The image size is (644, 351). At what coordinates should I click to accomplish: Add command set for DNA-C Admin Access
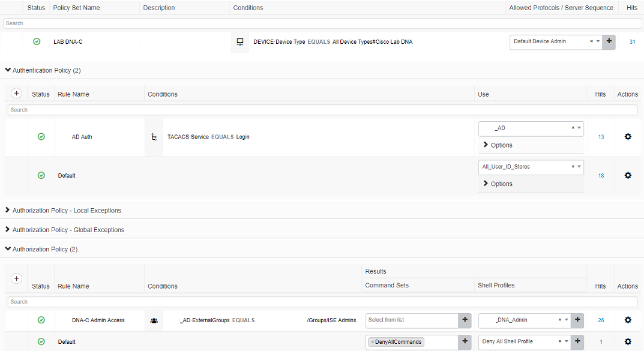(x=465, y=320)
